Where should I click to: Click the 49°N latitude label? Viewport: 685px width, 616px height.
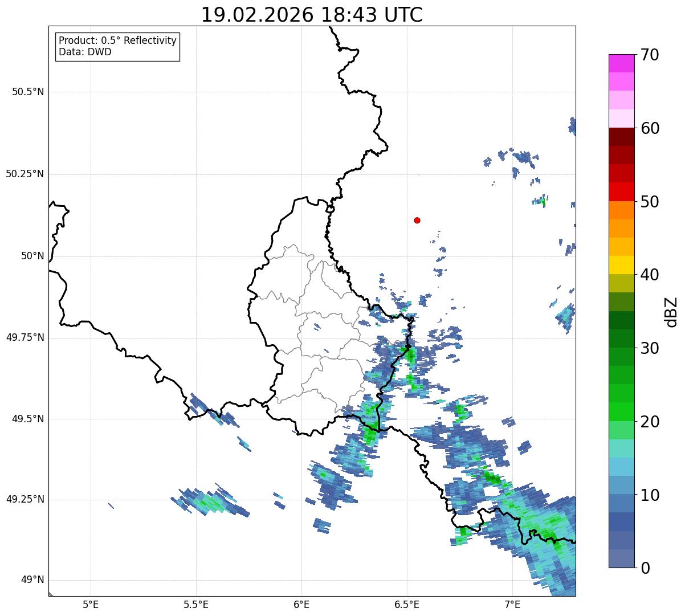32,580
